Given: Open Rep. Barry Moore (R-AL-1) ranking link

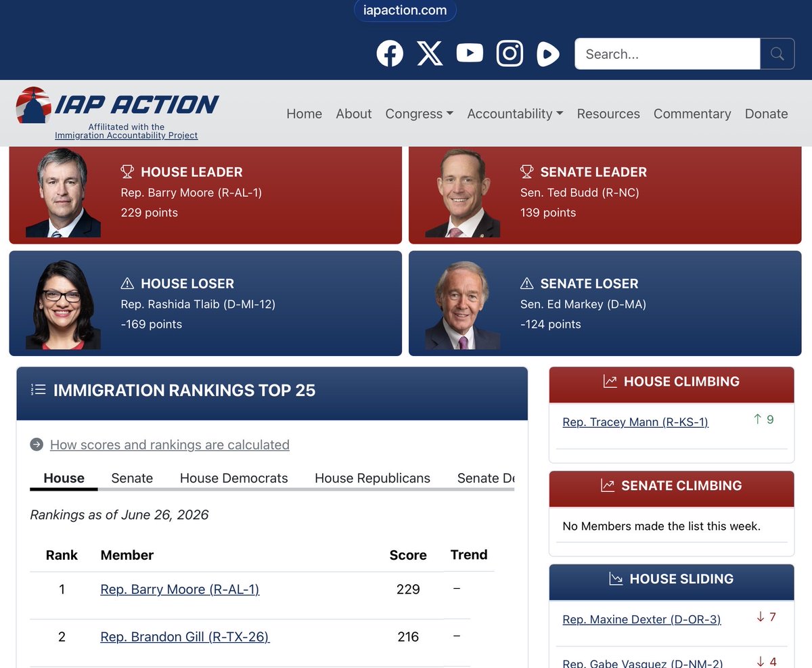Looking at the screenshot, I should point(180,589).
